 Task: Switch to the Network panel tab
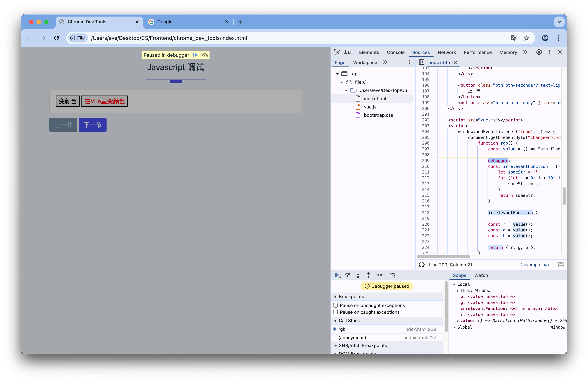point(447,52)
